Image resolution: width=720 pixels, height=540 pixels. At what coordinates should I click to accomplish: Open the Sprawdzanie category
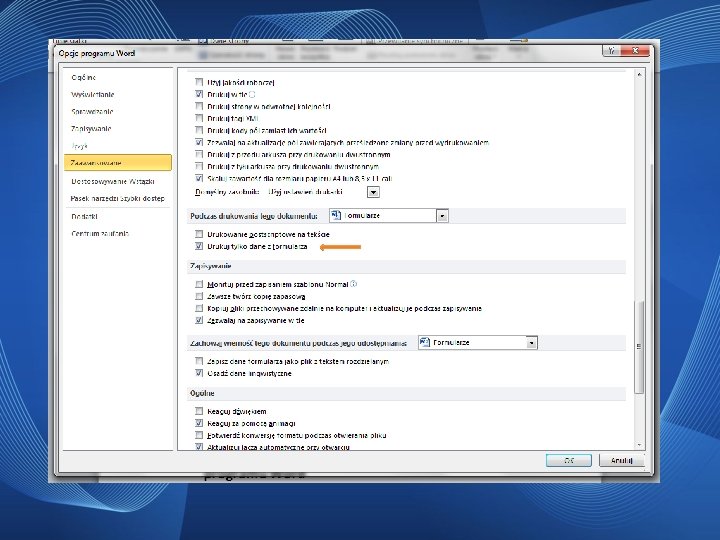[x=92, y=112]
